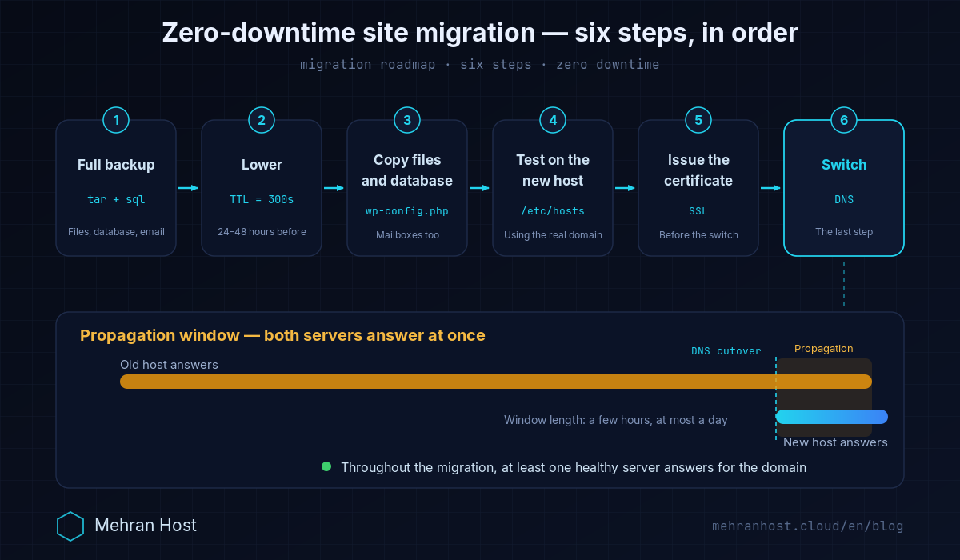Click 'Files, database, email' caption
This screenshot has height=560, width=960.
pyautogui.click(x=116, y=232)
